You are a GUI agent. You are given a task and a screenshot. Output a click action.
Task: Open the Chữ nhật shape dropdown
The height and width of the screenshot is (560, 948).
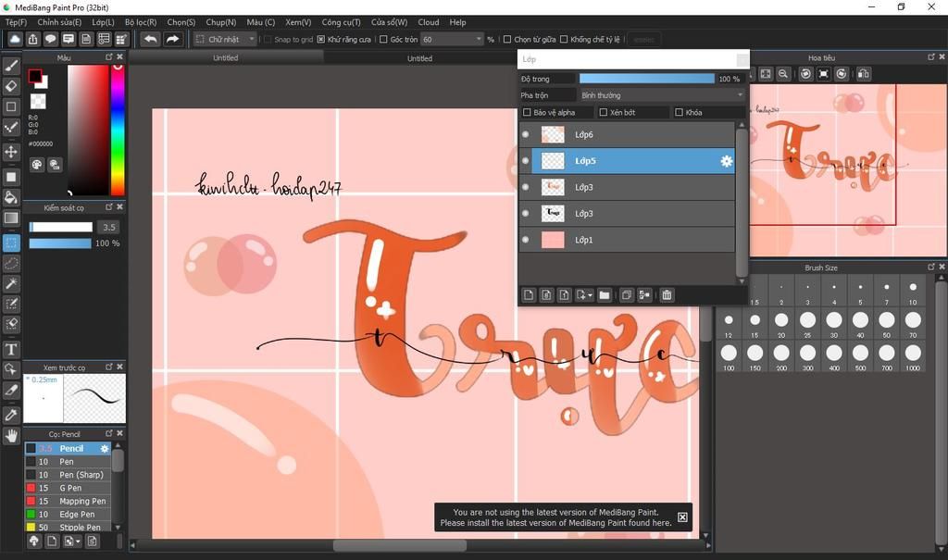pos(226,39)
